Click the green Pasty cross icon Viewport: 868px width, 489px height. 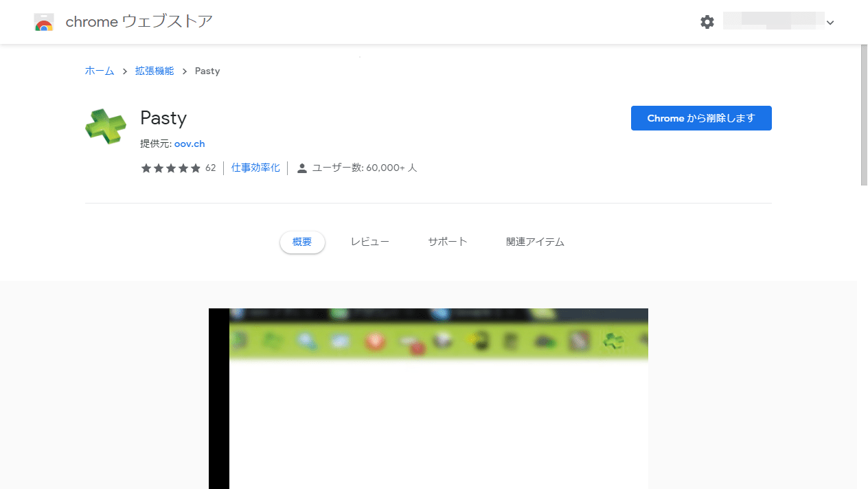click(106, 126)
